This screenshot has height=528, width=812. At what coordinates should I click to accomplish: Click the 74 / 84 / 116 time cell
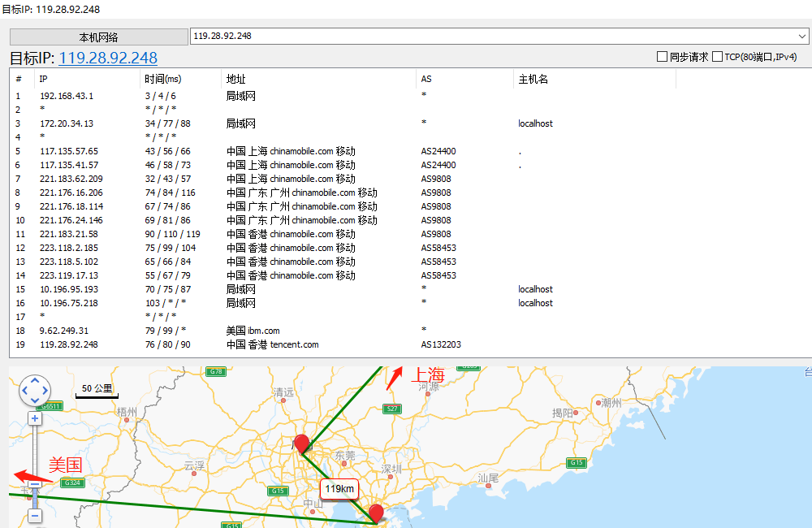click(170, 193)
